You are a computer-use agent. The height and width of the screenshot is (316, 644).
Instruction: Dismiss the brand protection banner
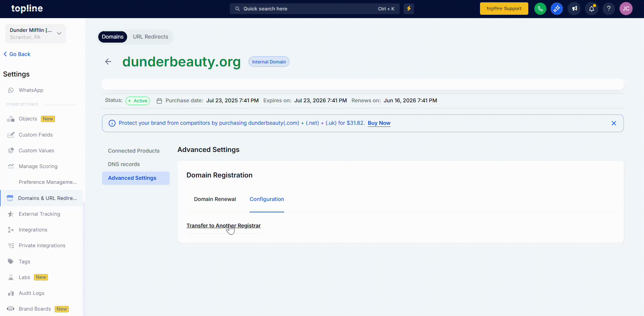pyautogui.click(x=613, y=123)
